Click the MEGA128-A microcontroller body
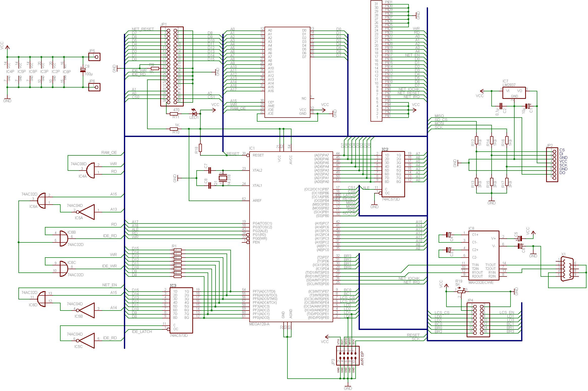 point(291,237)
